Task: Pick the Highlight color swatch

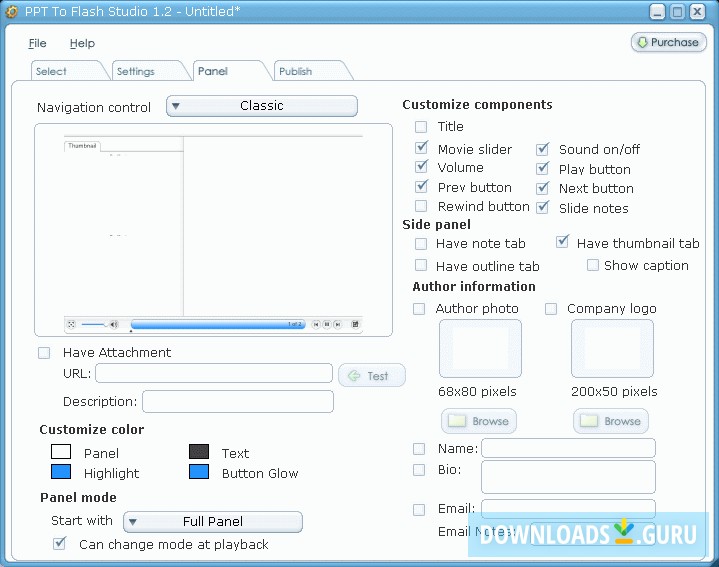Action: pyautogui.click(x=61, y=472)
